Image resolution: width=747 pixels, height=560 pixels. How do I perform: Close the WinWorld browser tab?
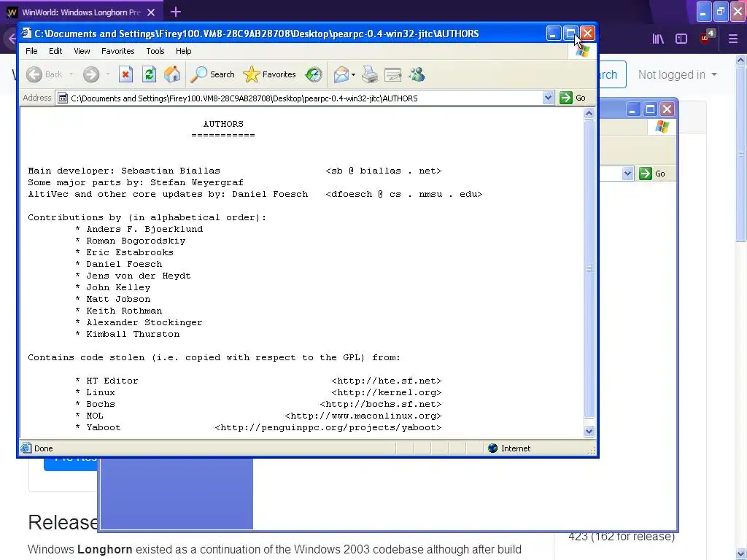[x=151, y=12]
